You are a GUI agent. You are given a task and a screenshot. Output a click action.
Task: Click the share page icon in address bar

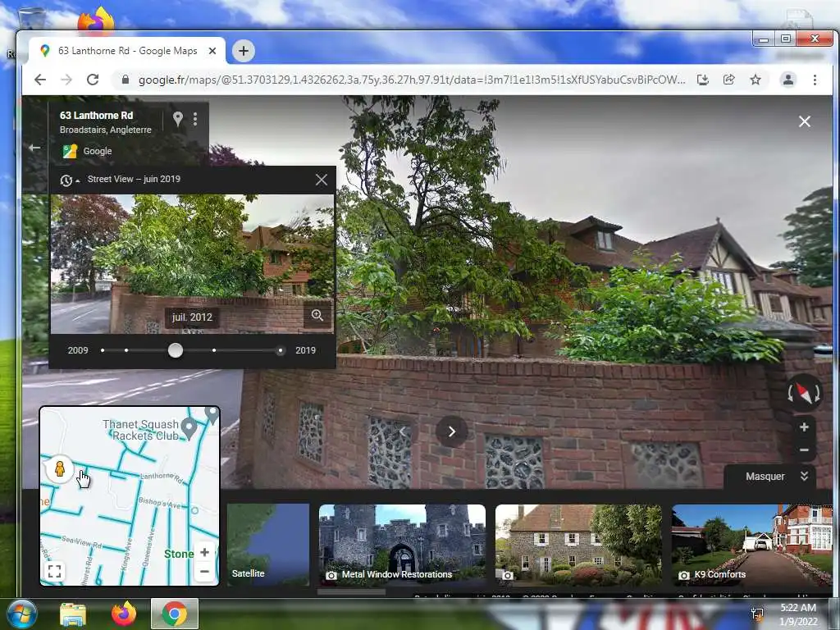coord(728,80)
